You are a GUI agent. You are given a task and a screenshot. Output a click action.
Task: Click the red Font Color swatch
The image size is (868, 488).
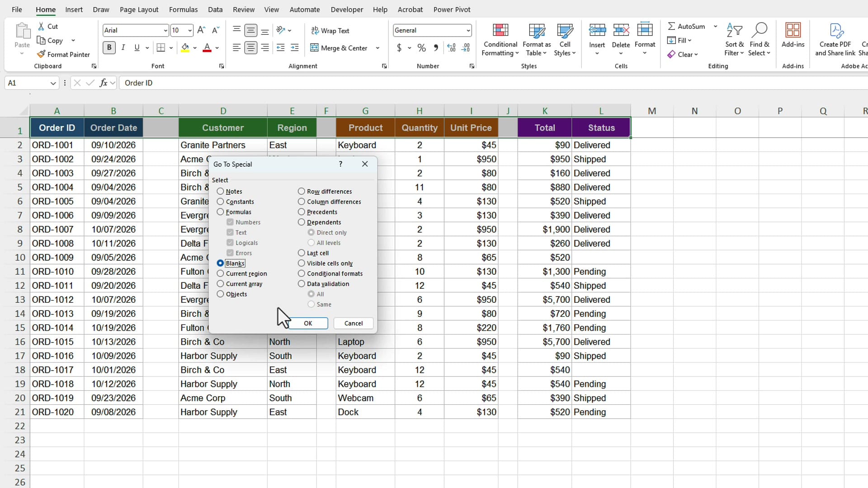(207, 47)
